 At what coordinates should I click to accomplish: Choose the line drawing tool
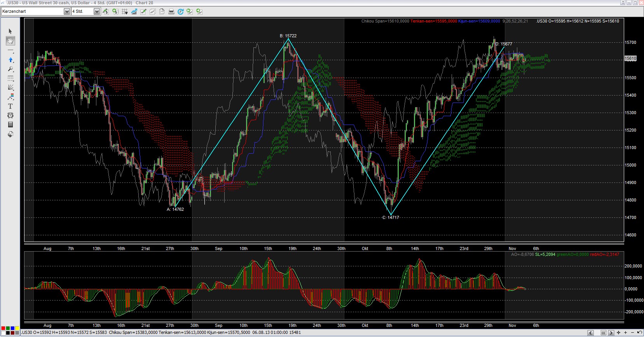pos(10,51)
